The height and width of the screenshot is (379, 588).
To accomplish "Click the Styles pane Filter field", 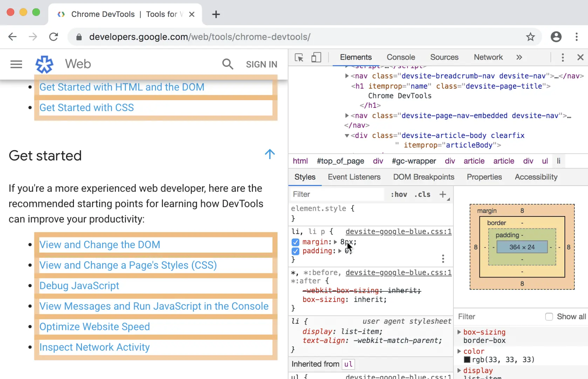I will pos(337,194).
